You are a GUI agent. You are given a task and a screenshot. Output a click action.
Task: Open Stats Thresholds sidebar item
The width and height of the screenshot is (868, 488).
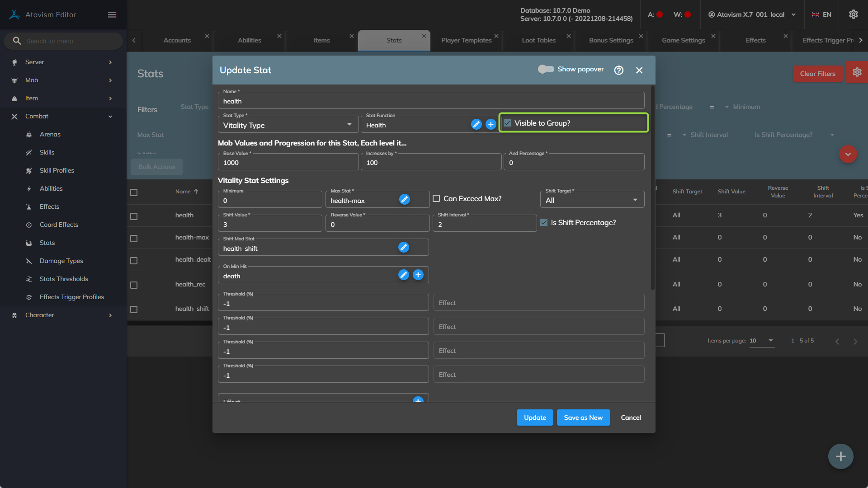point(64,279)
